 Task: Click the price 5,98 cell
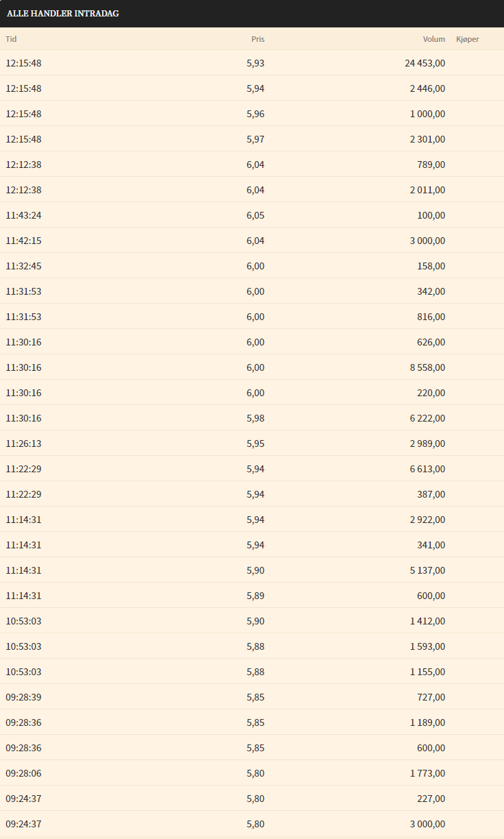255,418
